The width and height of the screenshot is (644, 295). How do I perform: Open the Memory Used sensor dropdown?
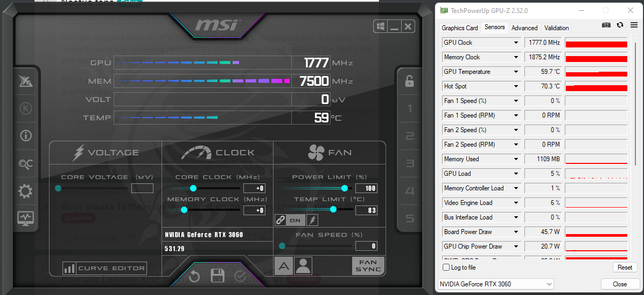(516, 159)
